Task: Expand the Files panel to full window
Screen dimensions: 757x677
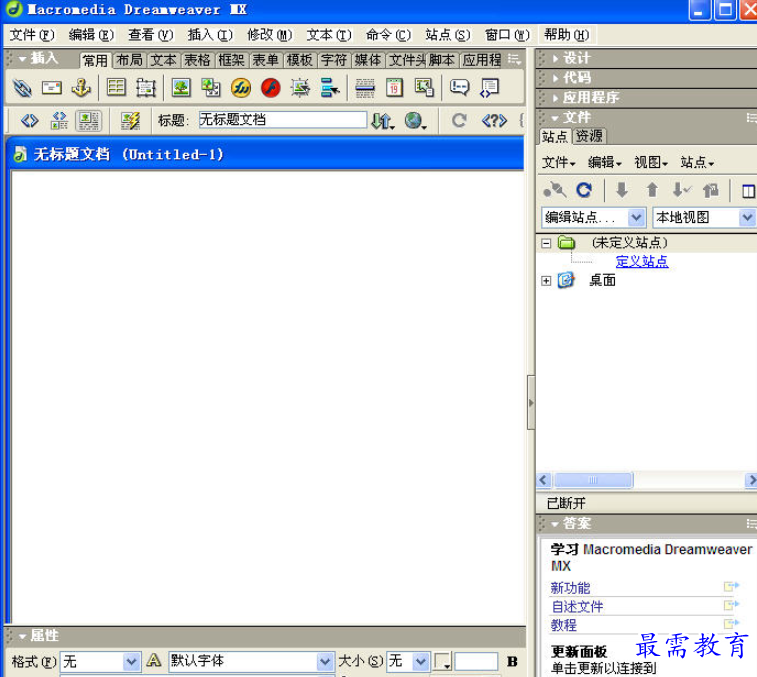Action: click(x=748, y=191)
